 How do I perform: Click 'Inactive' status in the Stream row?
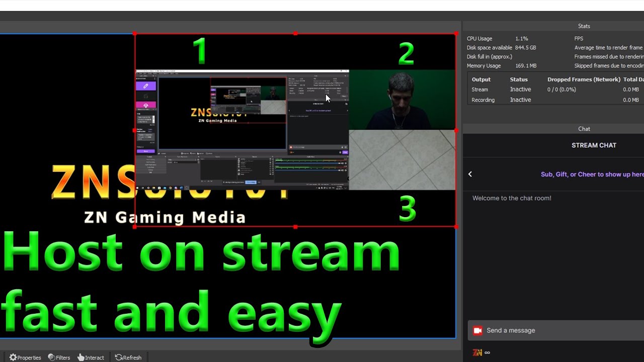[520, 89]
